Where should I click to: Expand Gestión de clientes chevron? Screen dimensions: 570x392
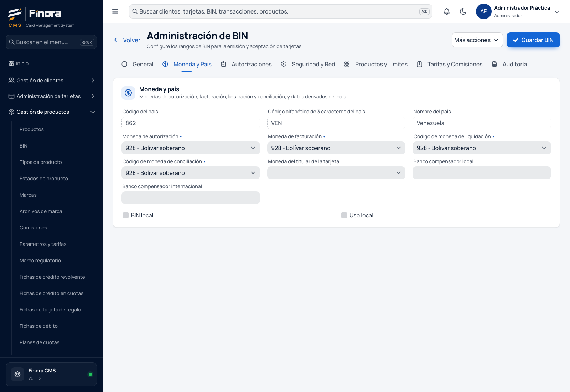[93, 81]
